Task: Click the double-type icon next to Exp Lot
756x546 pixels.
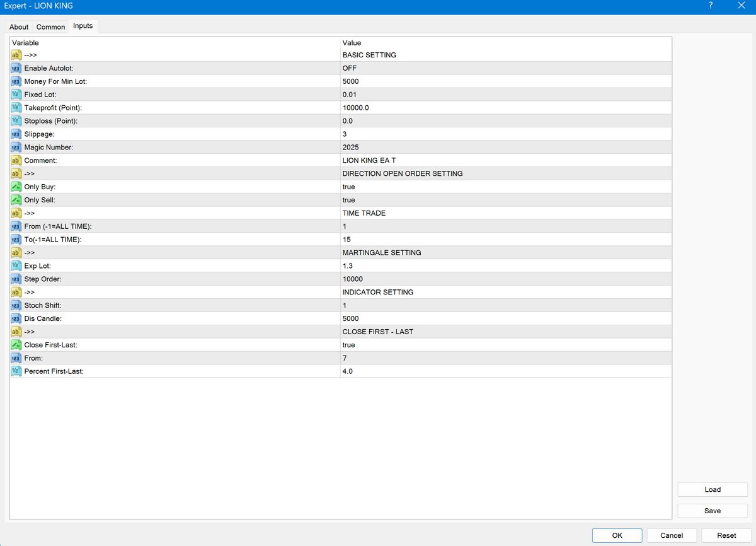Action: (16, 266)
